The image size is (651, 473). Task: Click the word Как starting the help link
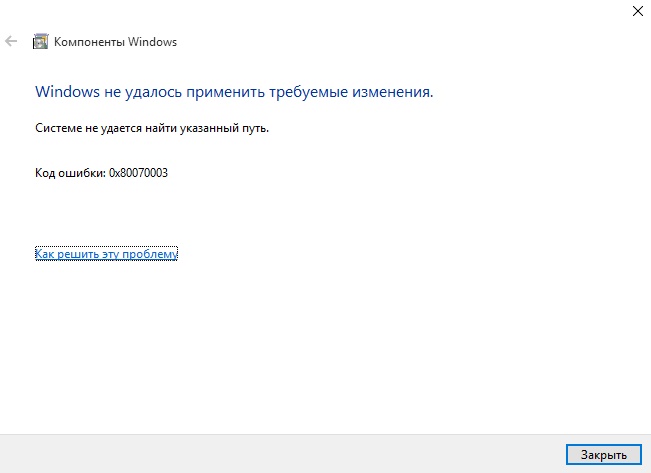pyautogui.click(x=44, y=253)
